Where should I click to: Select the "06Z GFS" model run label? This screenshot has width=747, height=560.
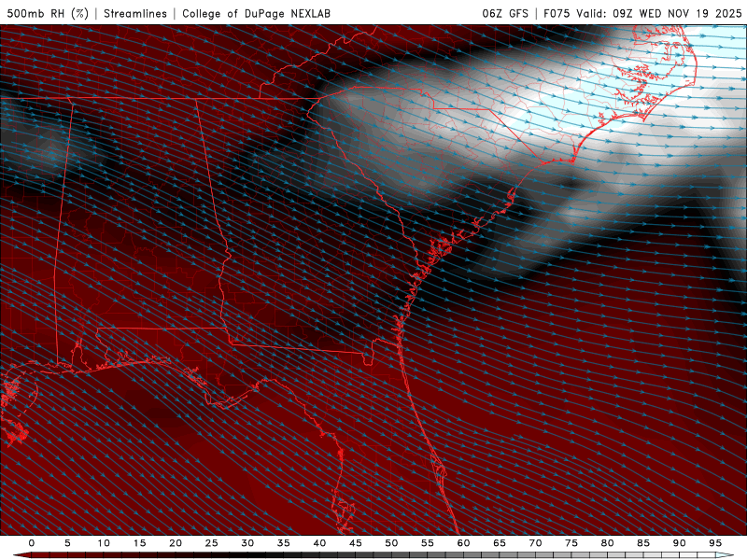coord(505,13)
